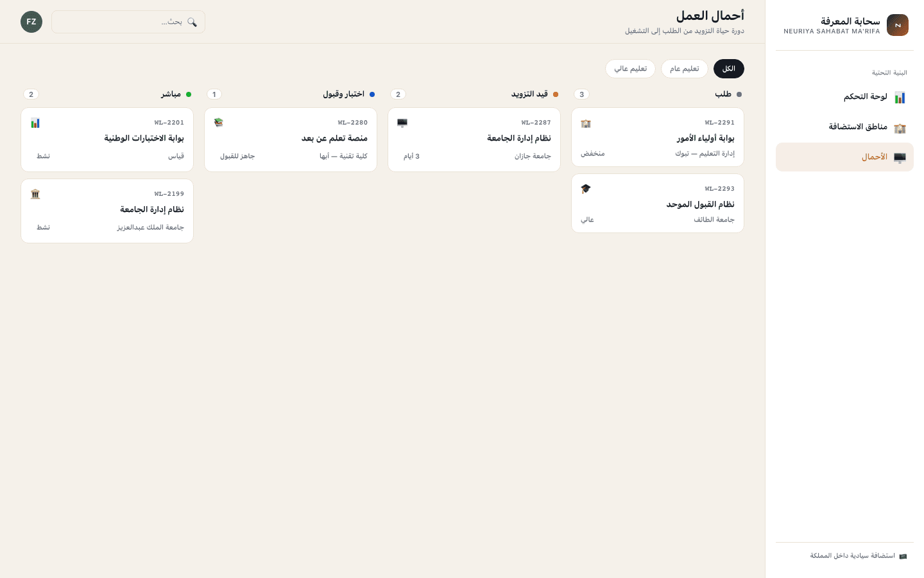This screenshot has width=924, height=578.
Task: Click the count badge 3 in طلب column
Action: 582,94
